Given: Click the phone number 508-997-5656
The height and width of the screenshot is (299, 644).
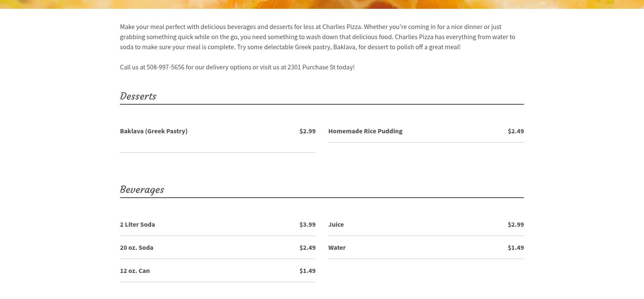Looking at the screenshot, I should (165, 67).
